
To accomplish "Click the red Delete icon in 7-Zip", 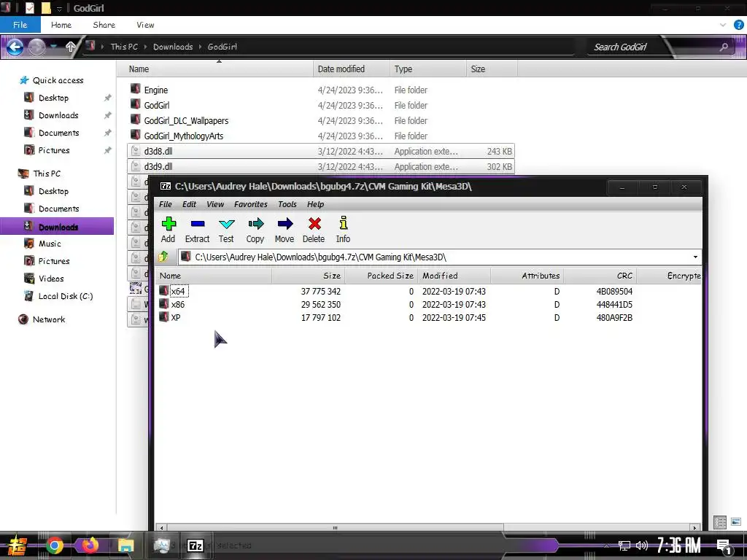I will tap(314, 230).
